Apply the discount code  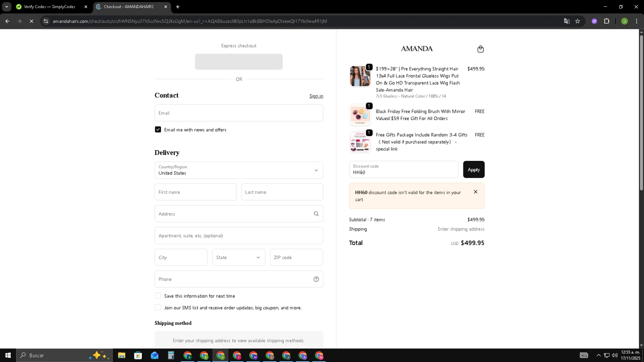[474, 169]
